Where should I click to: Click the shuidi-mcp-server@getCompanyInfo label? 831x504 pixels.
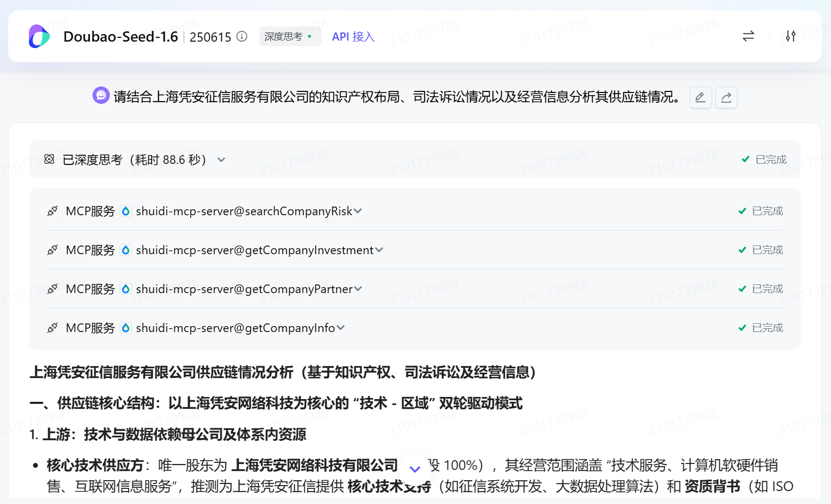pyautogui.click(x=235, y=328)
